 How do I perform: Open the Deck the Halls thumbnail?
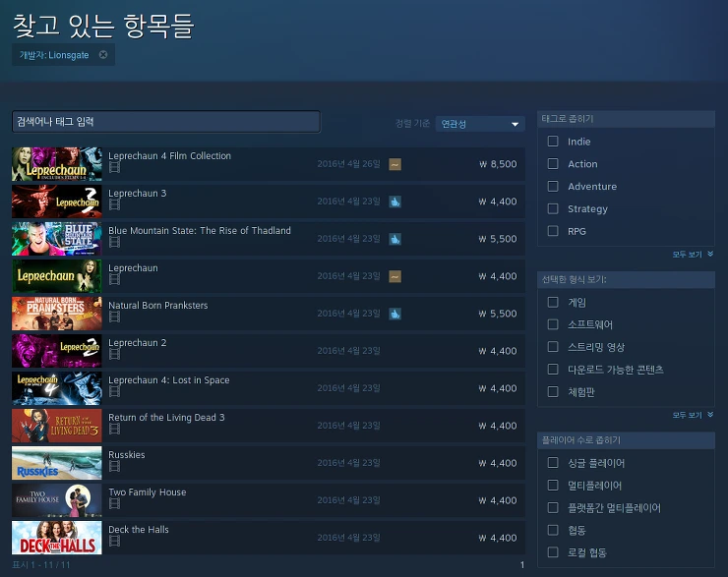coord(57,538)
